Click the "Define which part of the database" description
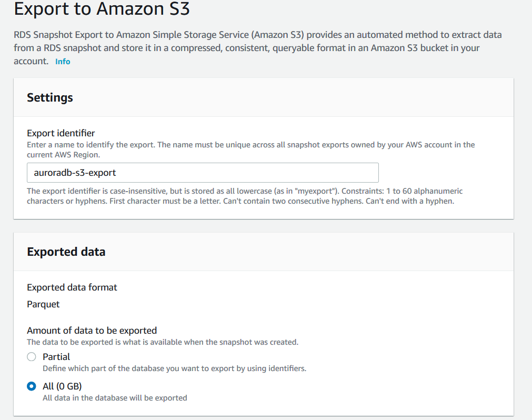 pyautogui.click(x=174, y=368)
